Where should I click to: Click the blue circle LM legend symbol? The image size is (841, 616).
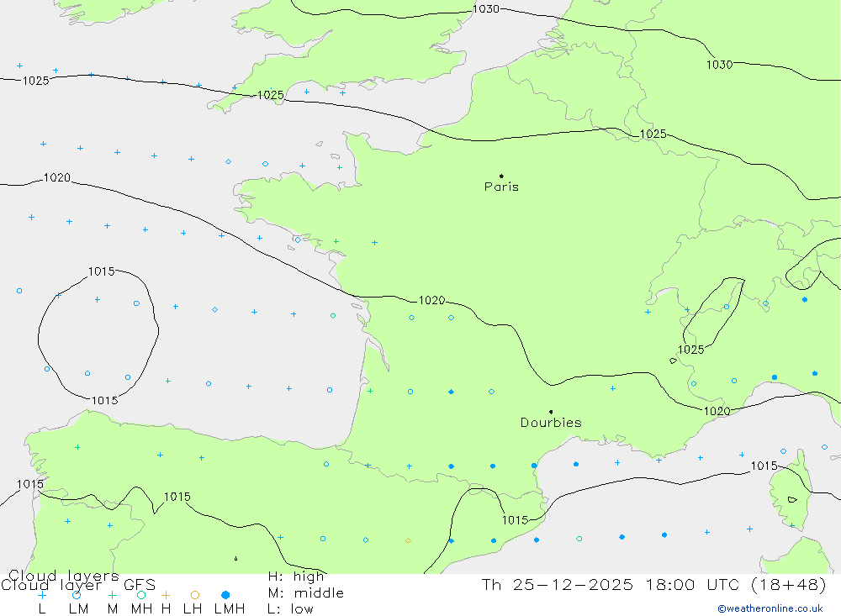(x=77, y=595)
